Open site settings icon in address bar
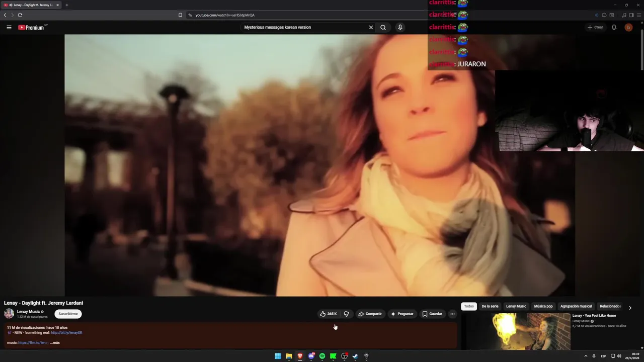 pyautogui.click(x=190, y=15)
